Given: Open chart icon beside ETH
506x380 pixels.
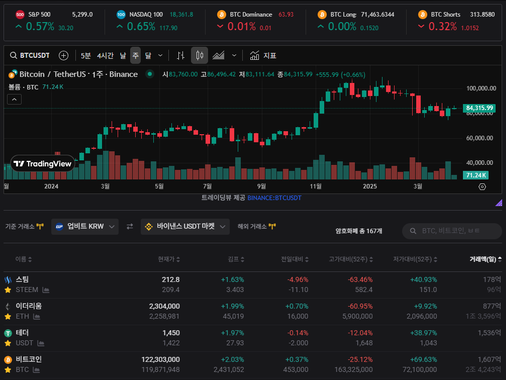Looking at the screenshot, I should pyautogui.click(x=37, y=317).
